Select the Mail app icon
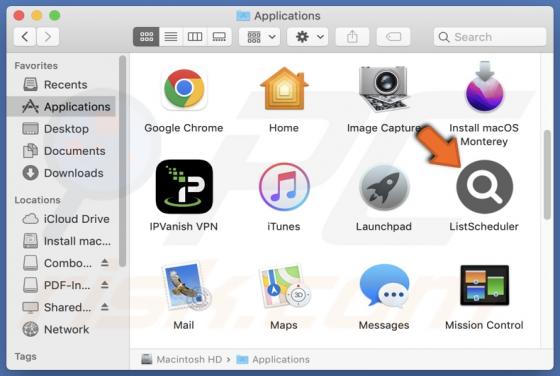 pos(186,286)
